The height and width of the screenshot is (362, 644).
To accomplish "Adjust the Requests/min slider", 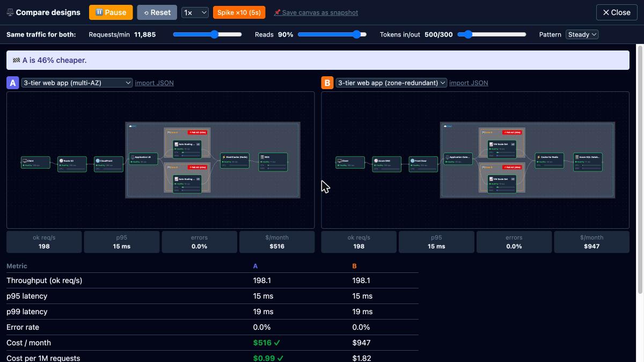I will [x=207, y=34].
